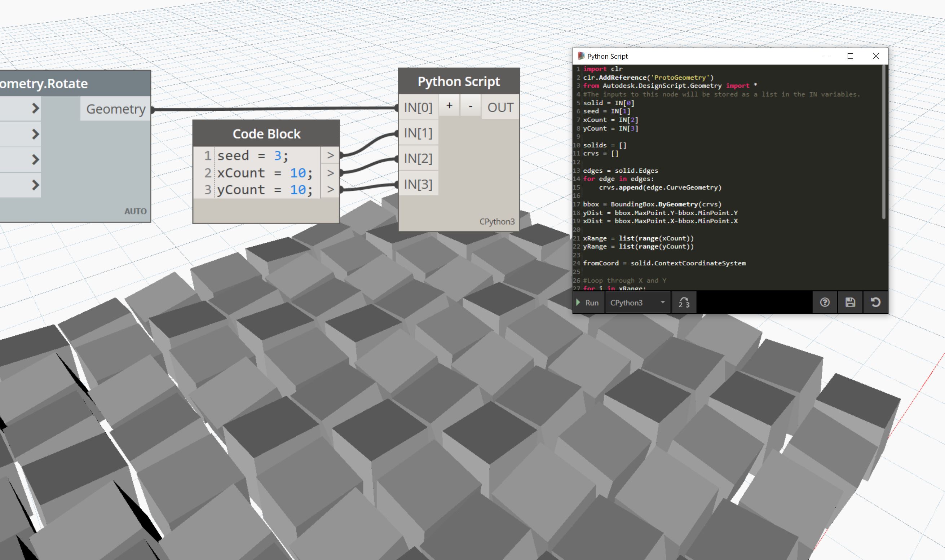Expand second input chevron on Geometry.Rotate
This screenshot has width=945, height=560.
pos(35,134)
